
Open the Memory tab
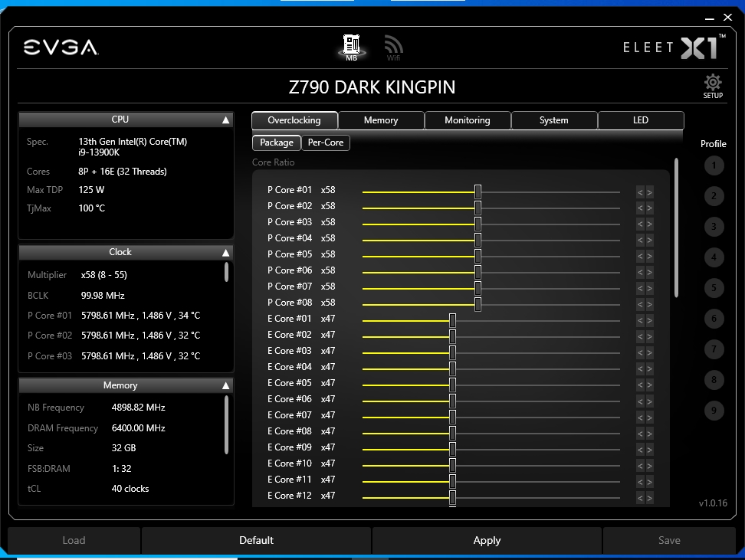pyautogui.click(x=381, y=120)
